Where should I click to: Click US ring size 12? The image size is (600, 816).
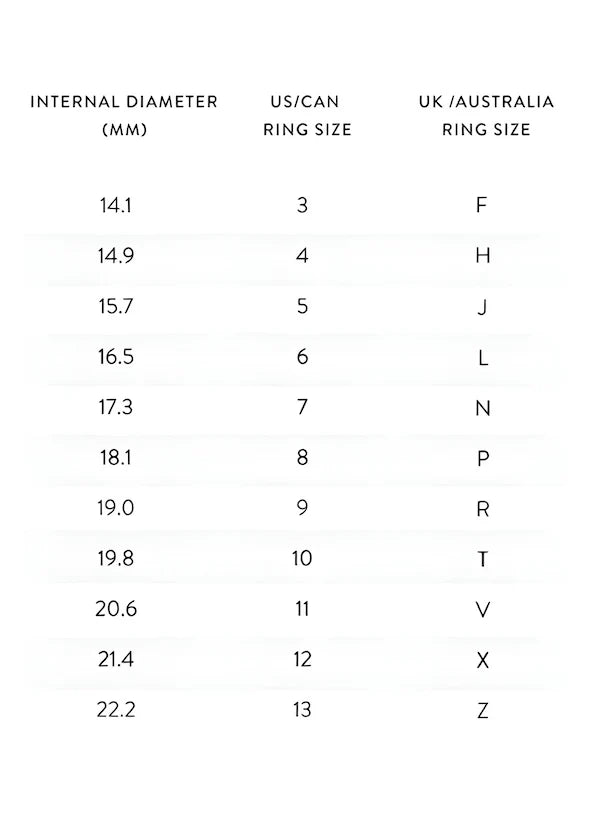[302, 659]
